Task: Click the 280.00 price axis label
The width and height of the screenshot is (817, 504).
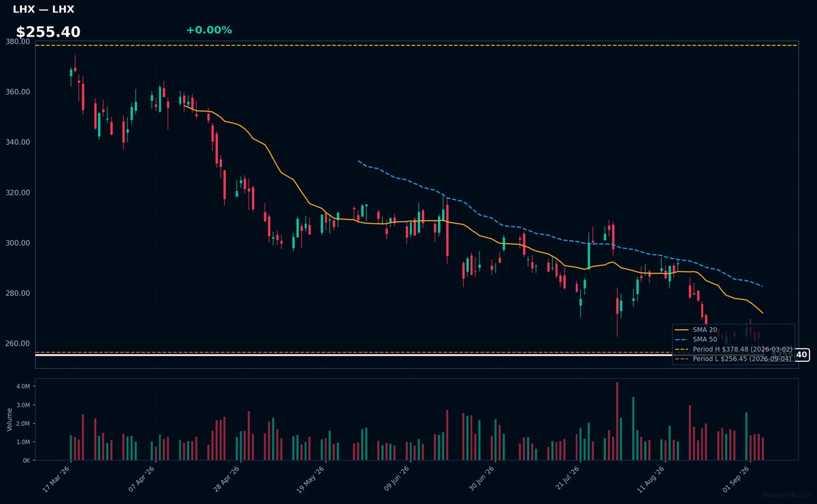Action: (19, 293)
